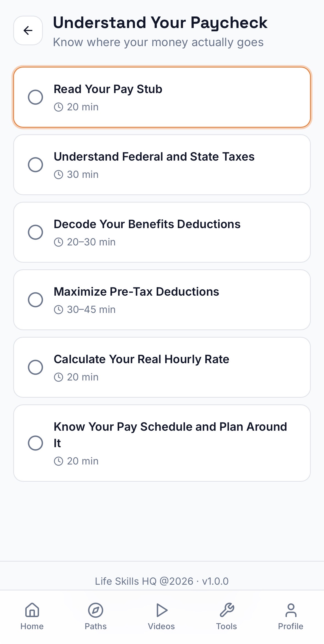
Task: Tap the back arrow button
Action: pos(28,30)
